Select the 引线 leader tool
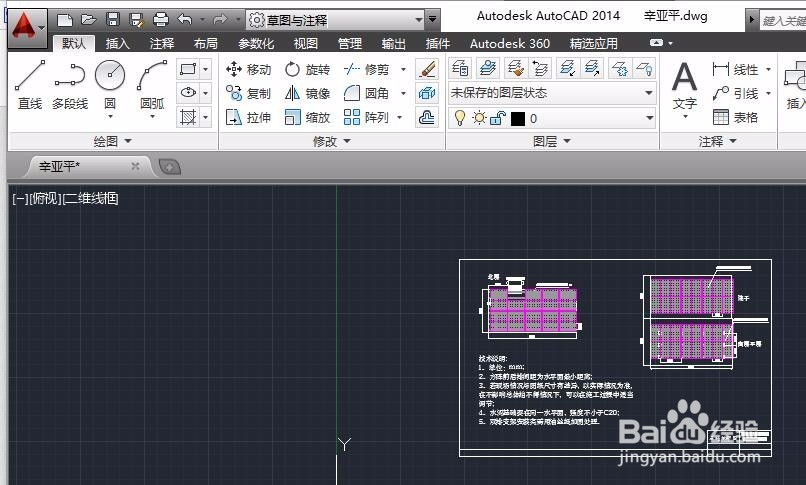 (x=736, y=94)
